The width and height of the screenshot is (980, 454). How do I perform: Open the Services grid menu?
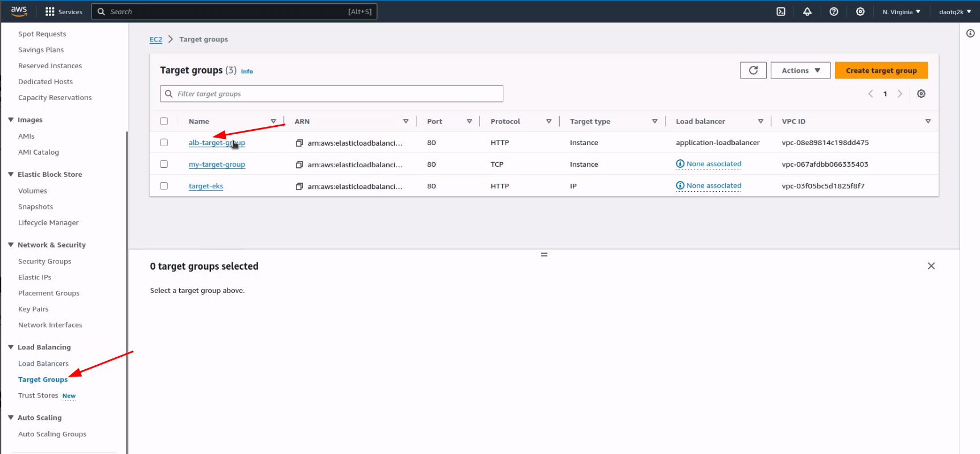64,11
